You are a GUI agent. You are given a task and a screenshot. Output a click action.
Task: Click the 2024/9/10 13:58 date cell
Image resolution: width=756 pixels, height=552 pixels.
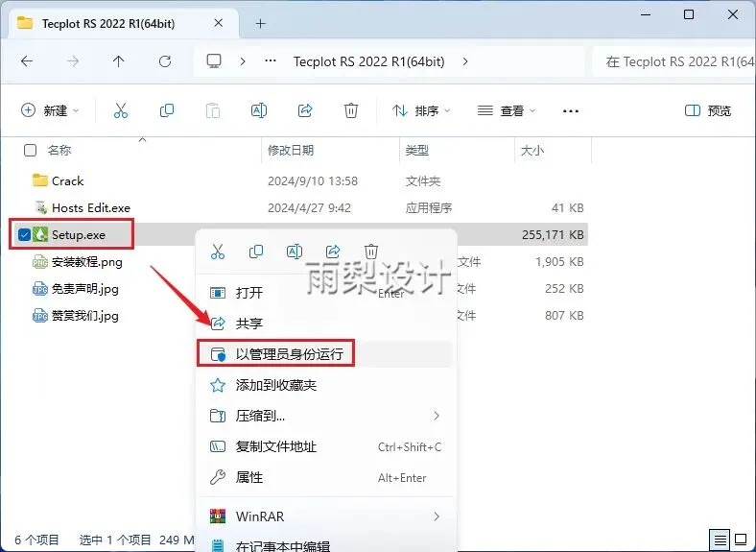pyautogui.click(x=313, y=180)
